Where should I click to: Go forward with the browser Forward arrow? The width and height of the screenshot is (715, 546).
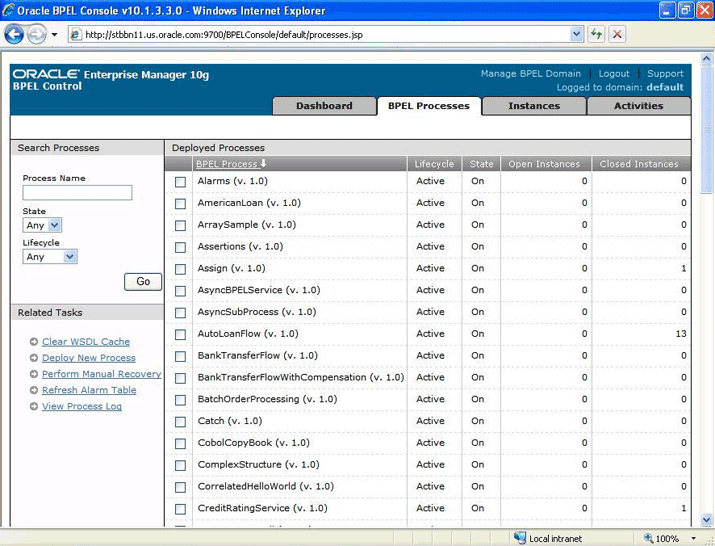37,35
